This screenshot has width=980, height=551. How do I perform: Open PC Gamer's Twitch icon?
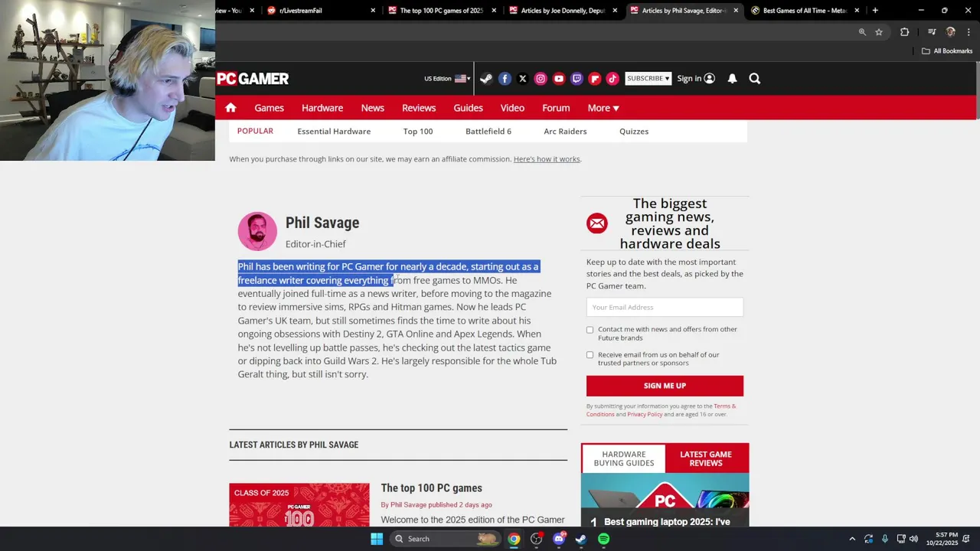[x=577, y=78]
